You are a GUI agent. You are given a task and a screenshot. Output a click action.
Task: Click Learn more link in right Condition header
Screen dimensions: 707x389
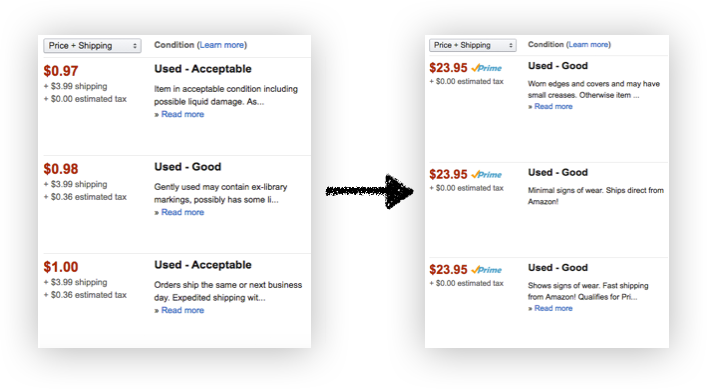(x=588, y=45)
